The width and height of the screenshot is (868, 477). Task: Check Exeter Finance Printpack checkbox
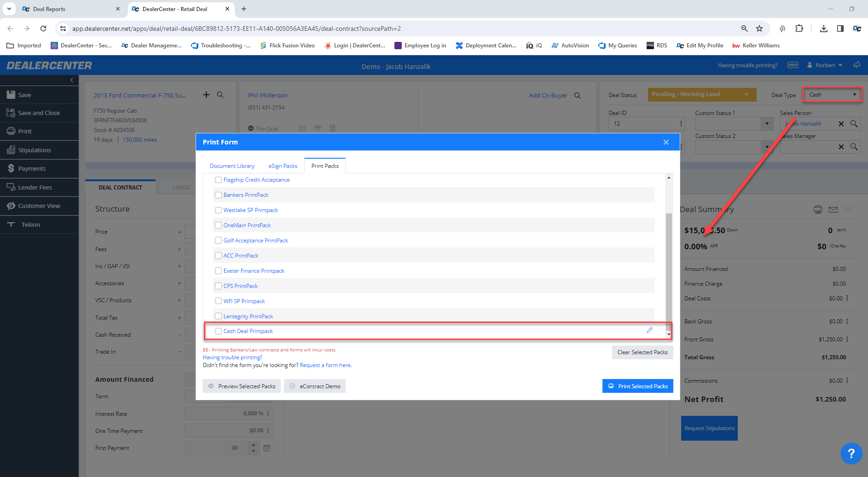click(x=219, y=271)
